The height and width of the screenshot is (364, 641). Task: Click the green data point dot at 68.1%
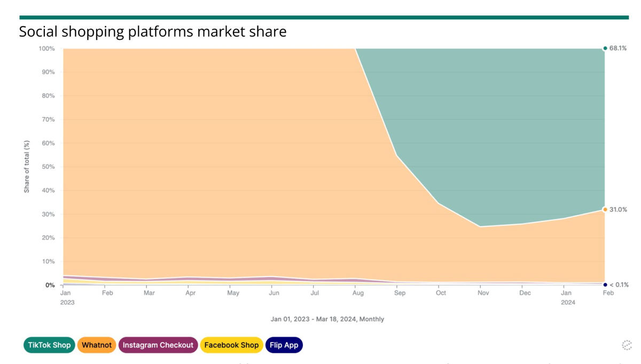click(x=605, y=49)
